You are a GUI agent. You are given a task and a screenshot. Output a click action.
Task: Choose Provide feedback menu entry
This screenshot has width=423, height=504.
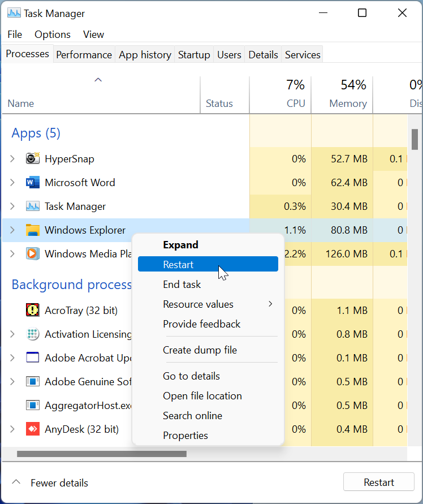pyautogui.click(x=208, y=324)
